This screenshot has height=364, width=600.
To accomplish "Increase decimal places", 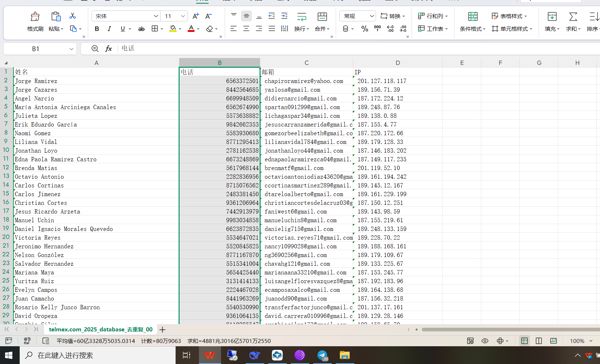I will click(390, 29).
